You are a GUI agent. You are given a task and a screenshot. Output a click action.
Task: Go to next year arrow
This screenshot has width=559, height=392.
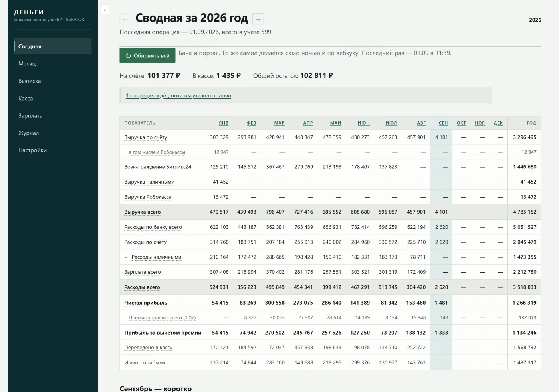pyautogui.click(x=258, y=19)
